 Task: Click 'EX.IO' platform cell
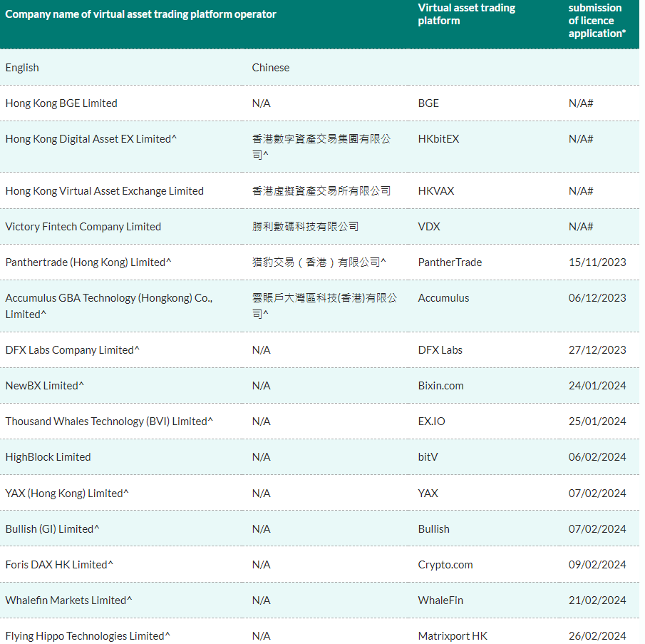431,421
